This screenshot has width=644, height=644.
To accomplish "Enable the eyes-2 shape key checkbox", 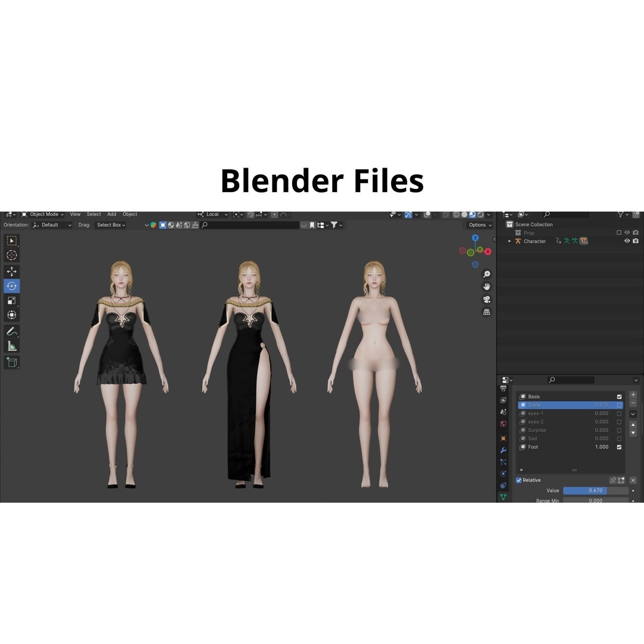I will click(620, 422).
